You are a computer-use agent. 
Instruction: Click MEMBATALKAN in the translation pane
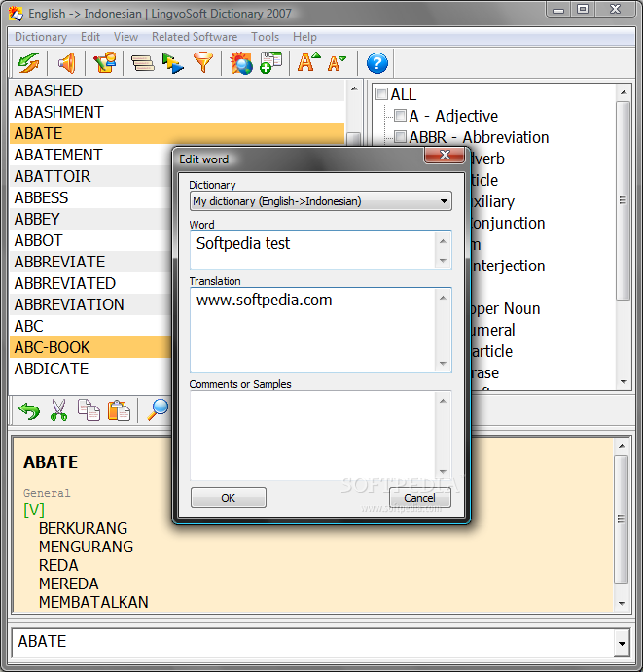(93, 602)
